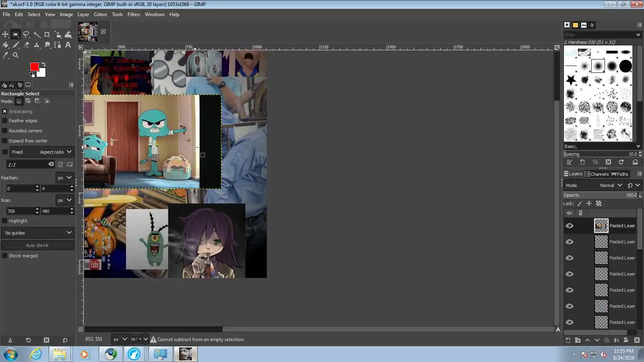
Task: Select the Smudge tool
Action: point(47,45)
